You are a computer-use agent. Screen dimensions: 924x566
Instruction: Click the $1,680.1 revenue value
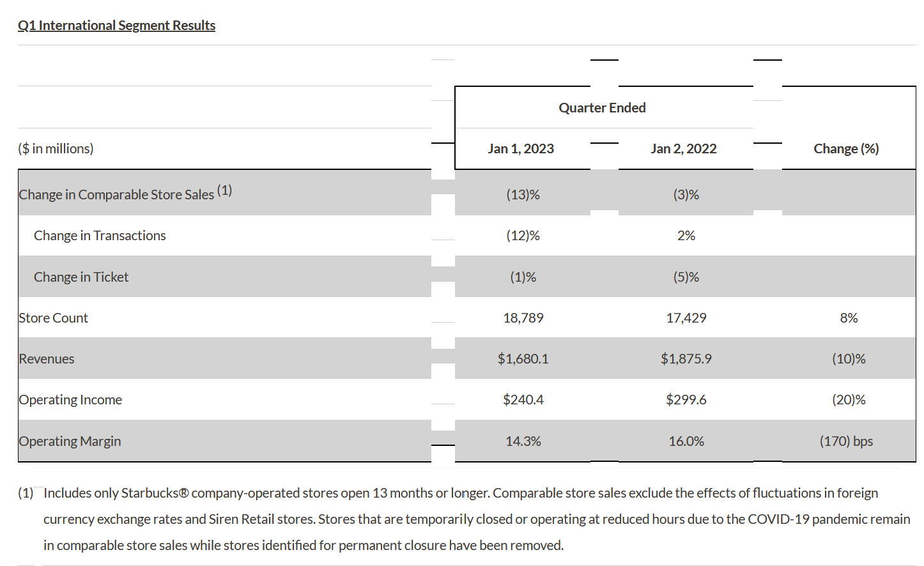pos(523,359)
